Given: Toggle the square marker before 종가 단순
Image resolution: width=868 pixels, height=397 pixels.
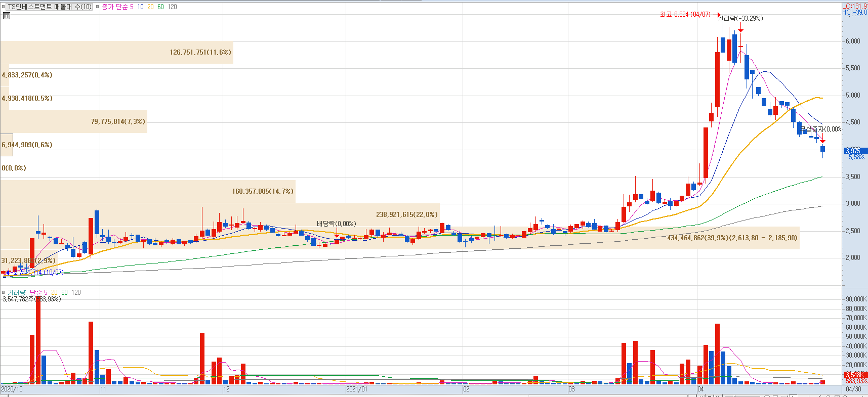Looking at the screenshot, I should click(98, 7).
